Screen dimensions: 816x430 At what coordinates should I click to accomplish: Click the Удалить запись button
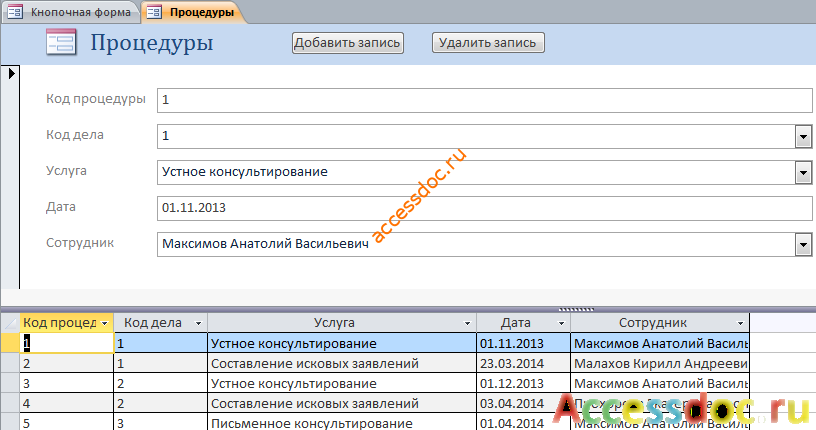point(488,43)
